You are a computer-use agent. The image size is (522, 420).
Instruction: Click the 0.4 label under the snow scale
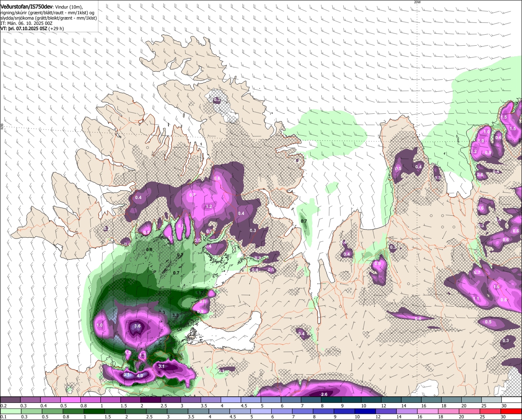point(43,406)
